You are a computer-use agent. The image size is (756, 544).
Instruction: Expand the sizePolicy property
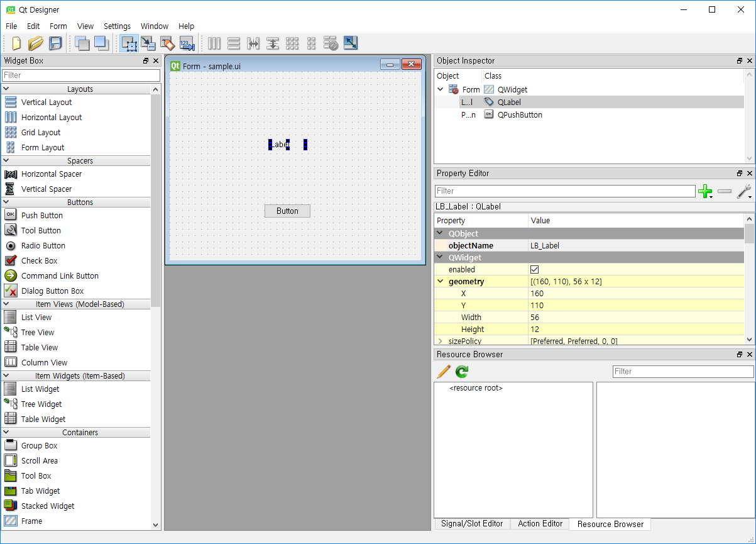tap(441, 341)
